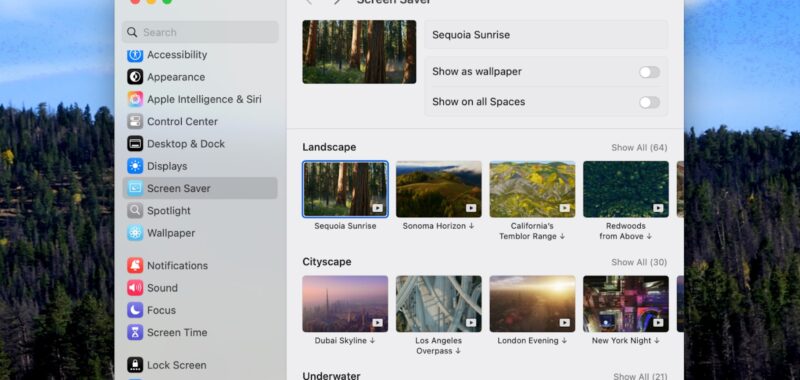Click the Screen Saver sidebar icon

click(135, 188)
